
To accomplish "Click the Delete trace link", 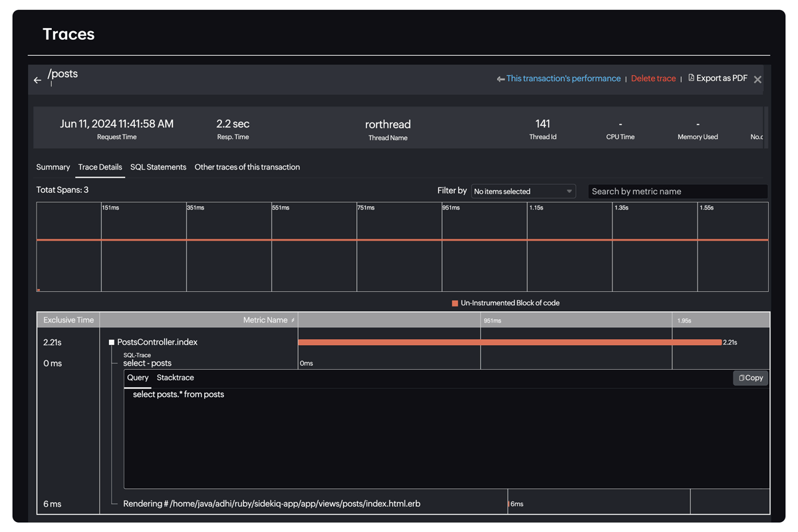I will point(653,78).
